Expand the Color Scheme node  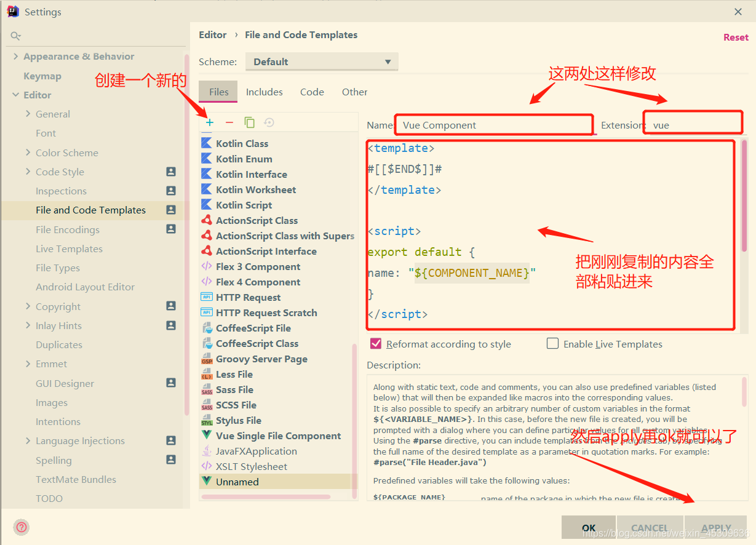(x=28, y=153)
